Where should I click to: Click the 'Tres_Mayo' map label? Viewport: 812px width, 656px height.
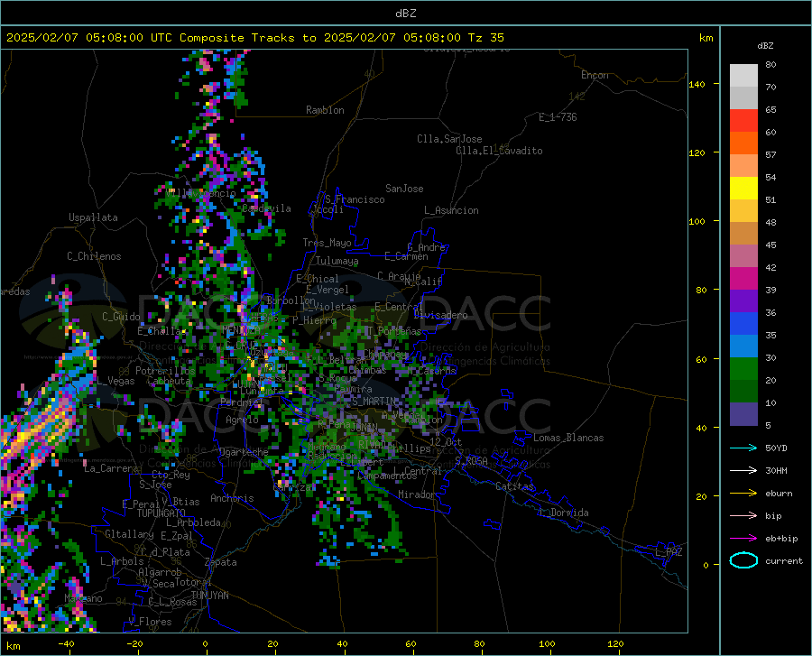pos(327,243)
